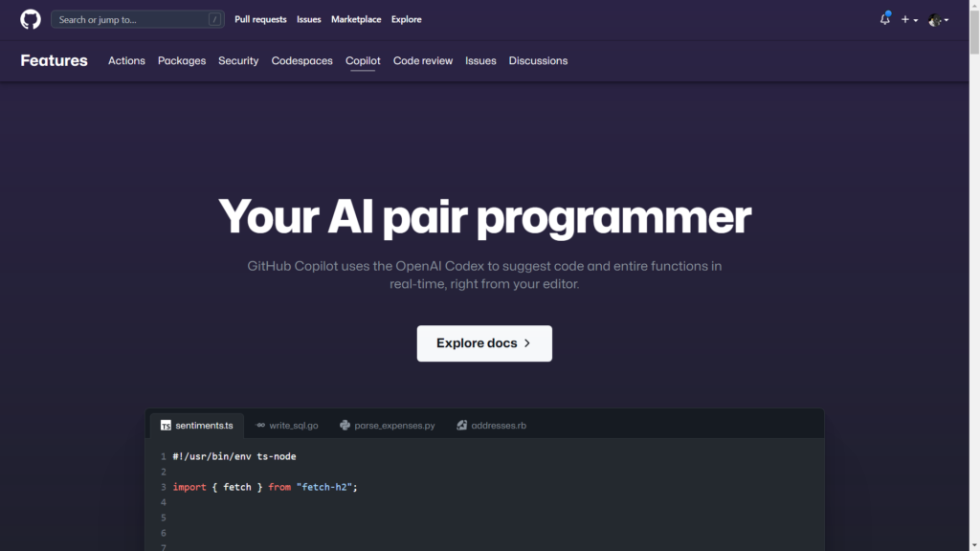
Task: Go to Pull requests in header
Action: [x=260, y=19]
